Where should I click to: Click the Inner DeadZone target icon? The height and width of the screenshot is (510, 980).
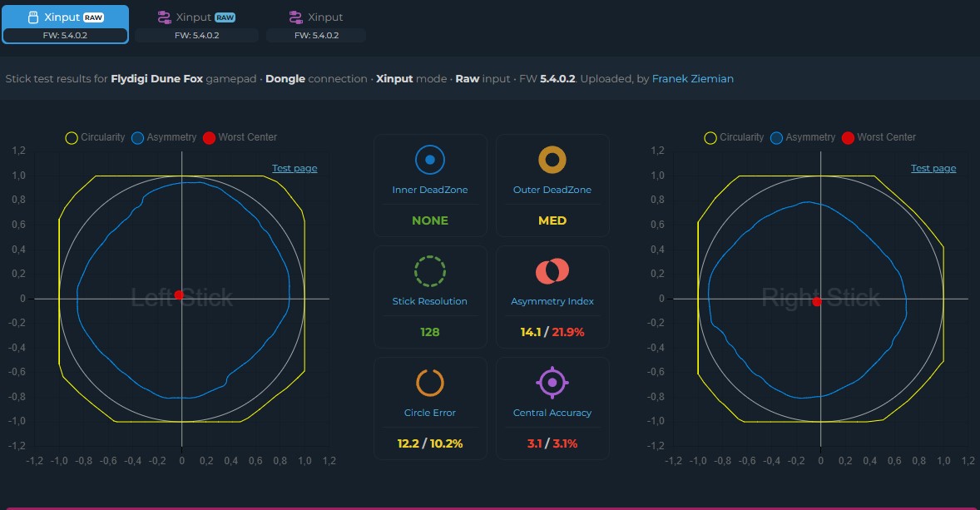[x=430, y=160]
